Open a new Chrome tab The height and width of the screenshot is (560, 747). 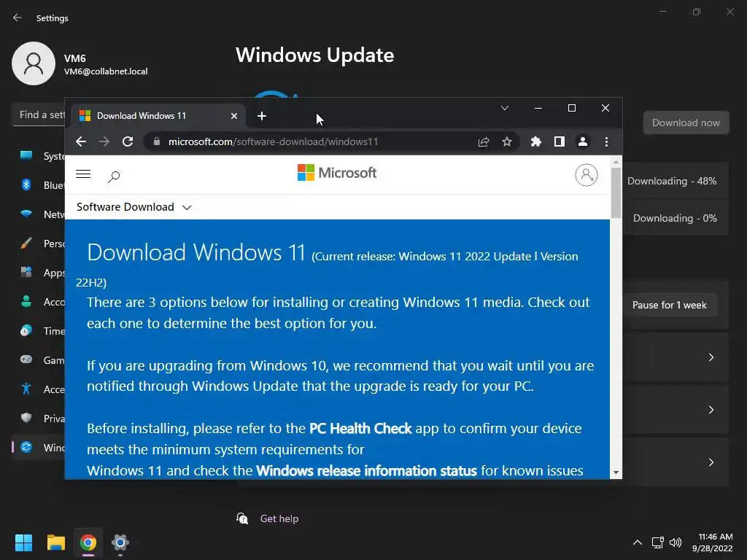click(262, 116)
